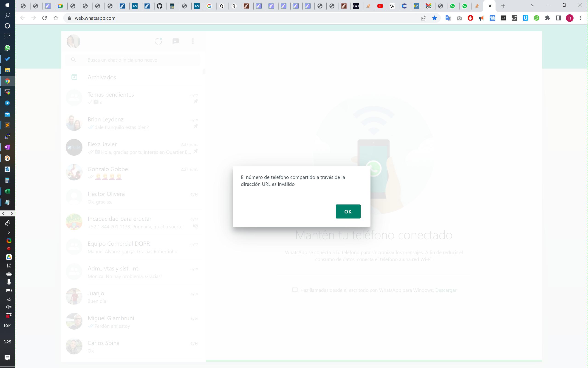Screen dimensions: 588x368
Task: Open the Equipo Comercial DQPR group
Action: (x=133, y=247)
